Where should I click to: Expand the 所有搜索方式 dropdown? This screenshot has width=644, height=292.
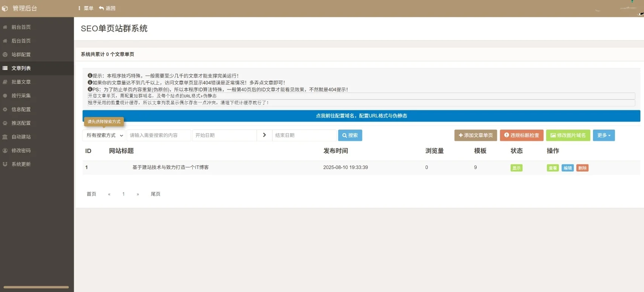coord(104,135)
